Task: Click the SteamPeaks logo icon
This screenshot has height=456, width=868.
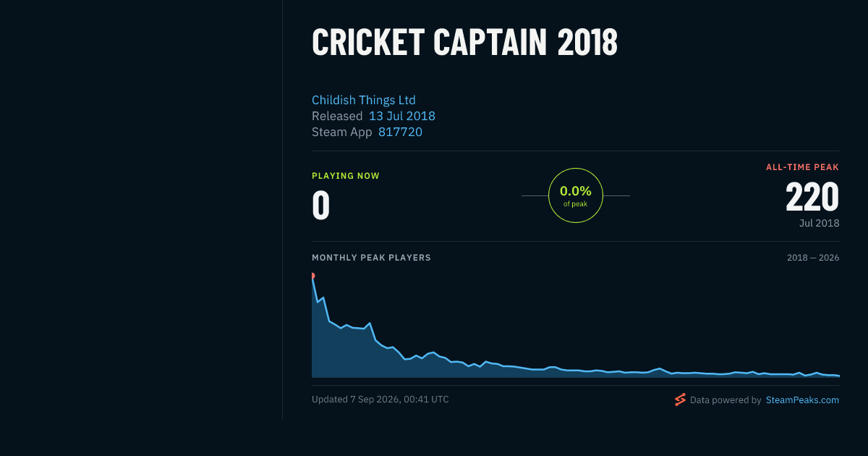Action: [x=680, y=400]
